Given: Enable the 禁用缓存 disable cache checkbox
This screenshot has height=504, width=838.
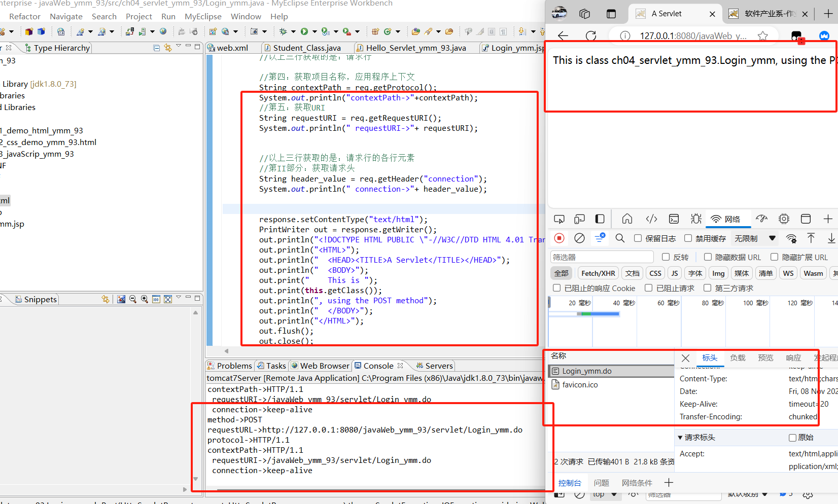Looking at the screenshot, I should click(688, 238).
